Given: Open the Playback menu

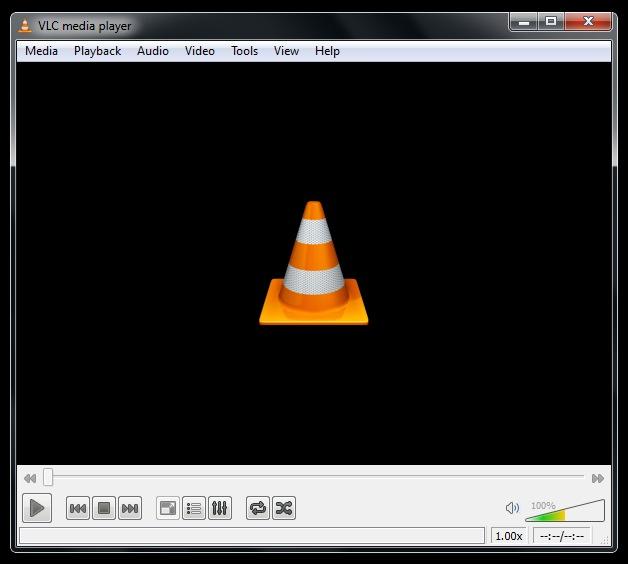Looking at the screenshot, I should pos(97,51).
